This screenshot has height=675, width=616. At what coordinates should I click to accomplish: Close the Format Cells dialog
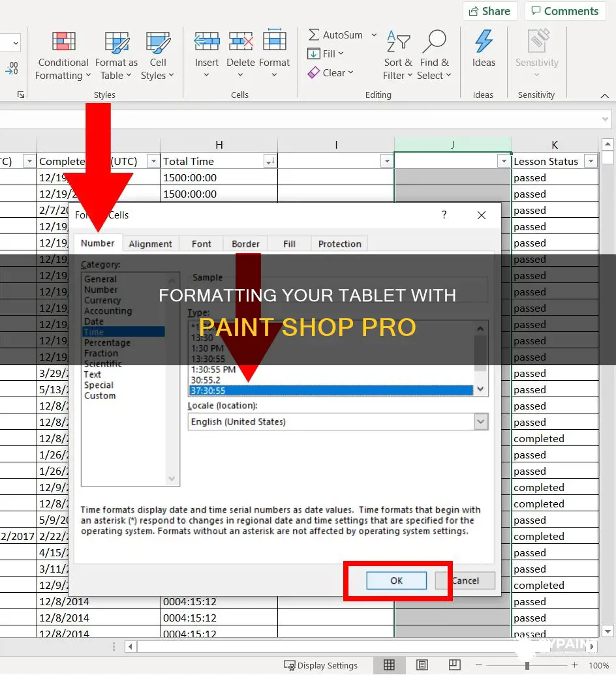482,215
